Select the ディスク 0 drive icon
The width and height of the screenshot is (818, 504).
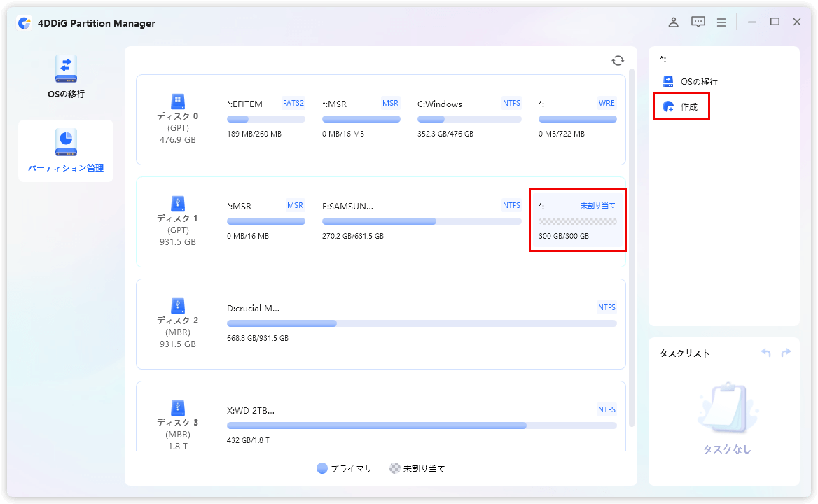(x=178, y=101)
